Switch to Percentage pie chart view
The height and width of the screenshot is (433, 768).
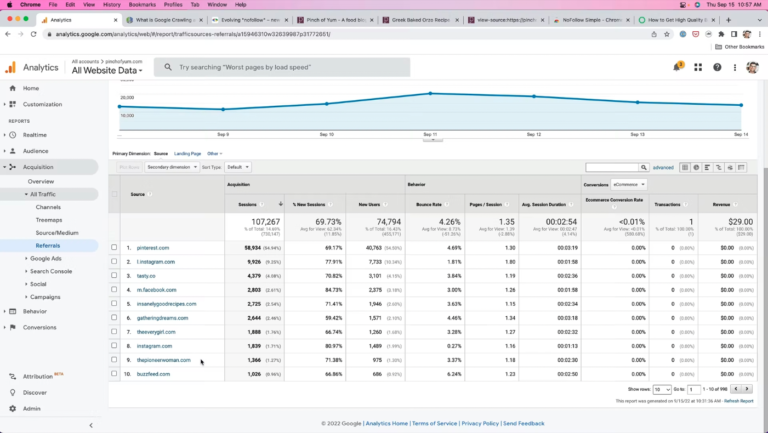click(x=696, y=168)
